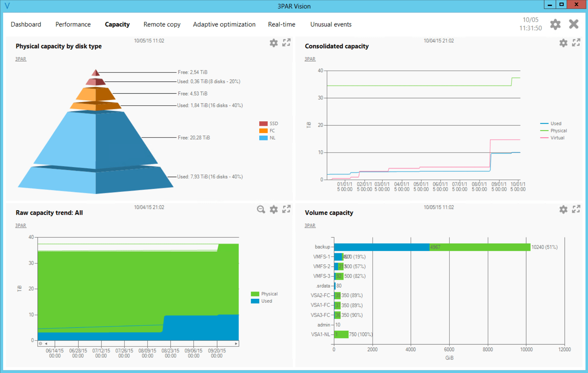Expand Consolidated capacity panel to fullscreen
The image size is (588, 373).
576,43
